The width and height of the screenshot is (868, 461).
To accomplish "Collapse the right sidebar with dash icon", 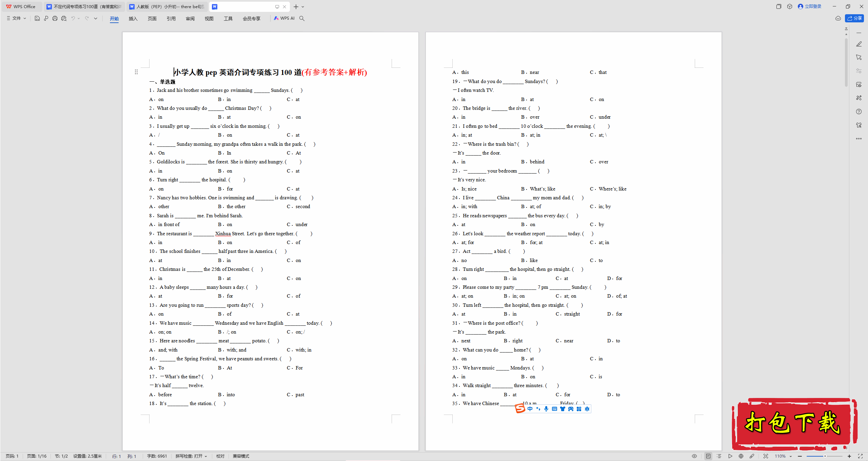I will click(859, 33).
